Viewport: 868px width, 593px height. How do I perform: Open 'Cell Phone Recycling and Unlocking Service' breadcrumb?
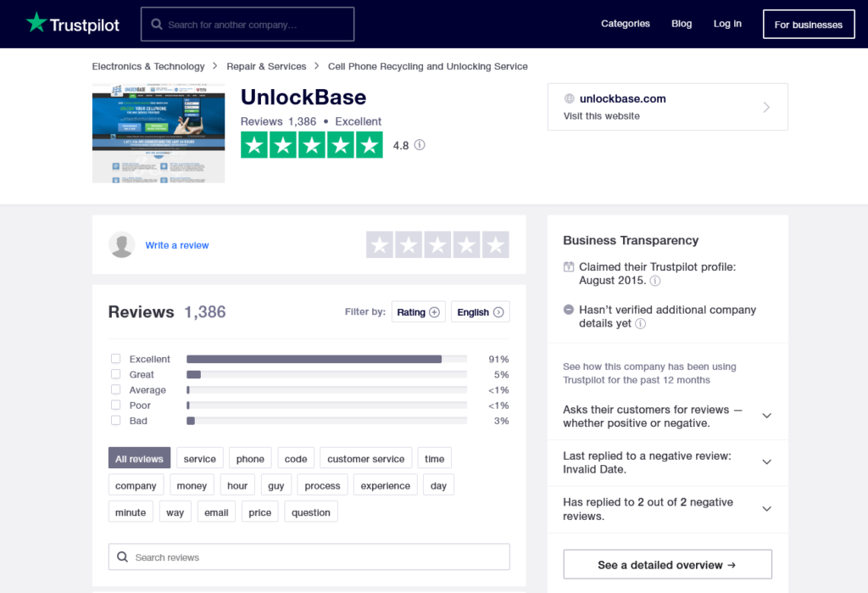tap(428, 66)
